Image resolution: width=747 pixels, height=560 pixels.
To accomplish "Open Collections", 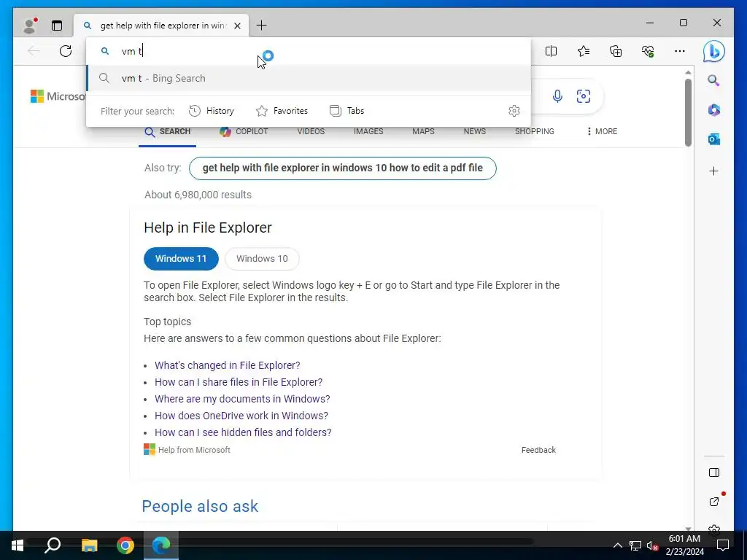I will (616, 51).
